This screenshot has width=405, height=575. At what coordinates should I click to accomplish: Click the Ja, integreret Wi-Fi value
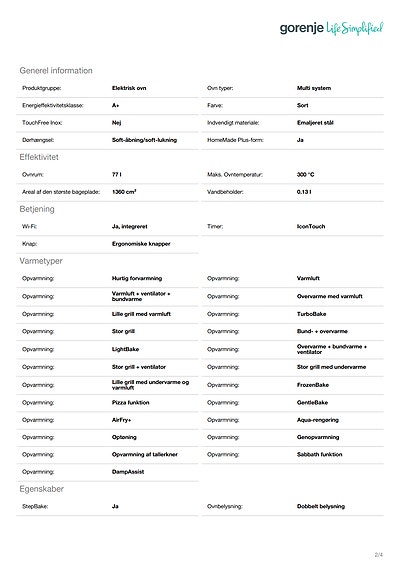point(129,227)
